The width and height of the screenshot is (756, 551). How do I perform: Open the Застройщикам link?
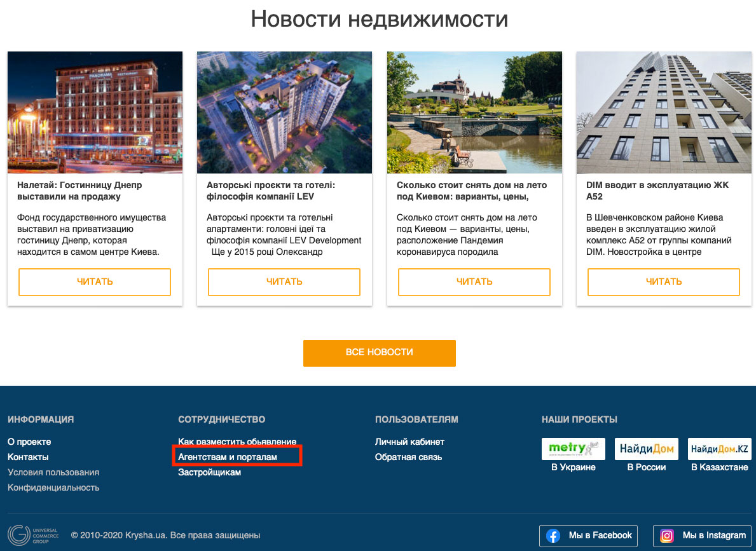pyautogui.click(x=210, y=472)
